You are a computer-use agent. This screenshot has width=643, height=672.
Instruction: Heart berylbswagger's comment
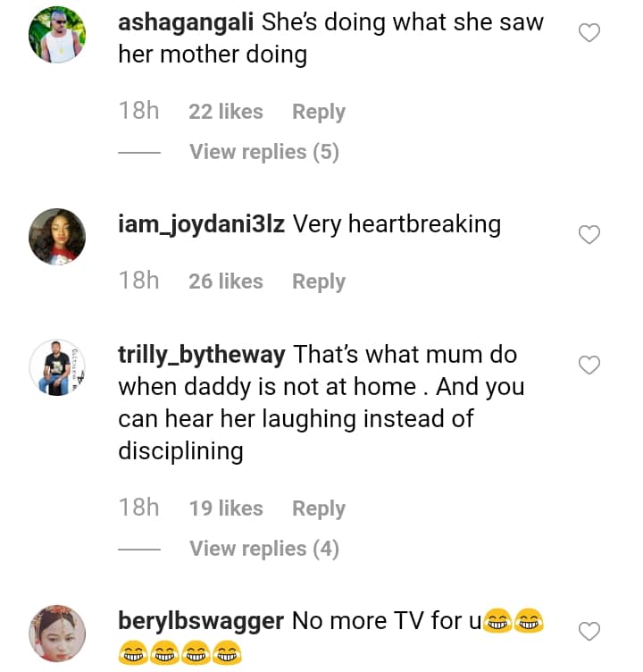(589, 632)
